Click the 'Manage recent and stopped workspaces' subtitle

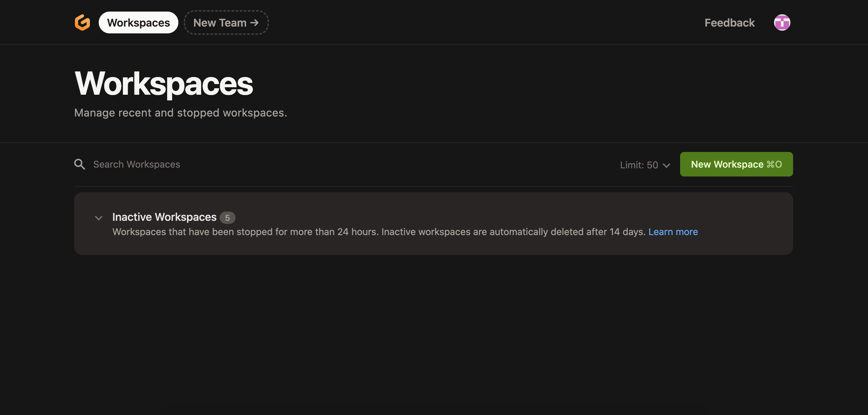180,112
